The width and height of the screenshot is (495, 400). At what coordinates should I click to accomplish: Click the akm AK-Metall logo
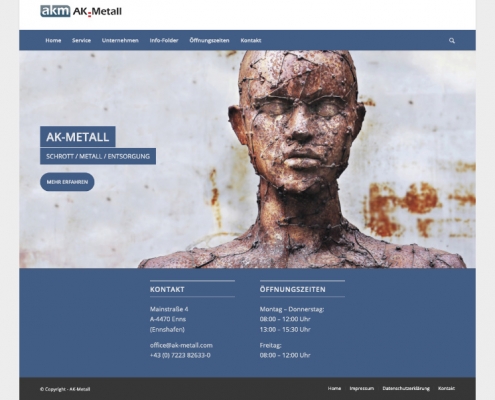click(x=81, y=11)
